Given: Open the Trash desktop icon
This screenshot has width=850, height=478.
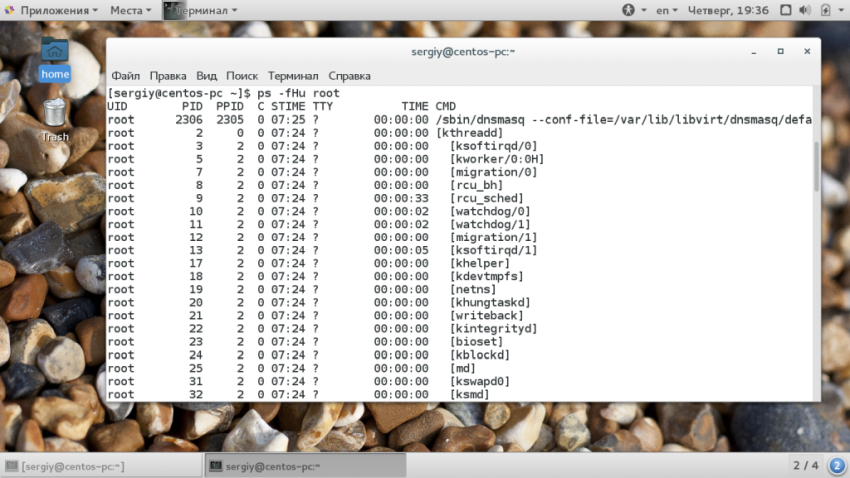Looking at the screenshot, I should [55, 118].
